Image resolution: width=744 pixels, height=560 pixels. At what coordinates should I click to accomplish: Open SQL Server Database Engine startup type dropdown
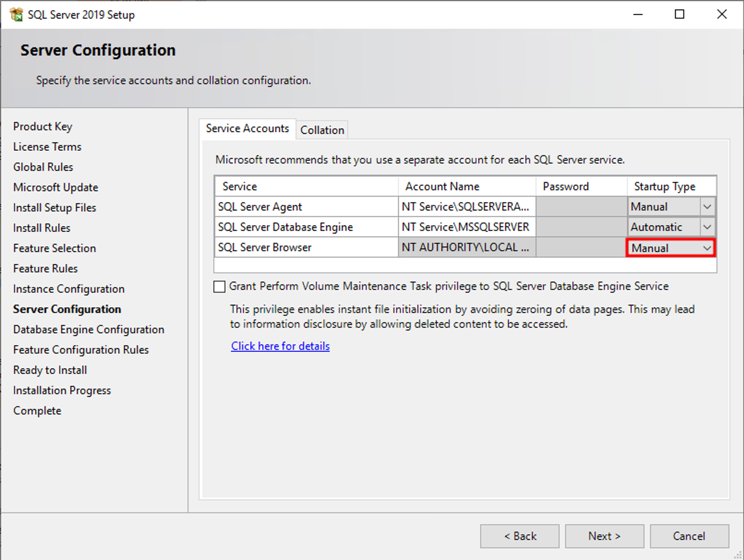(706, 227)
